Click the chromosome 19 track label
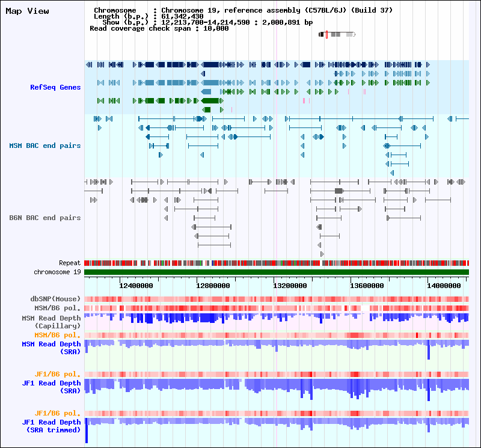481x448 pixels. 57,272
